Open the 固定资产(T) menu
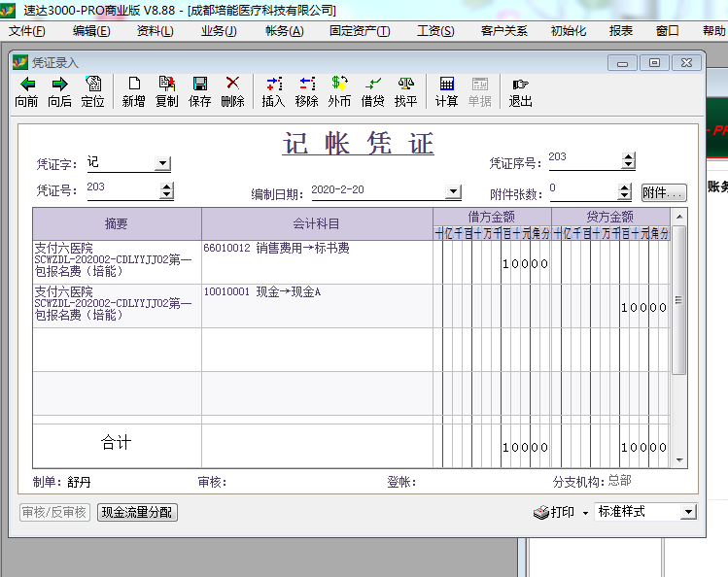 point(360,31)
